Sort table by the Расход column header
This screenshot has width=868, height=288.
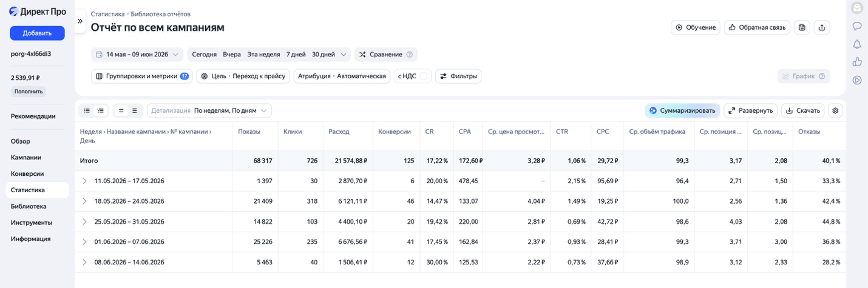click(x=339, y=132)
